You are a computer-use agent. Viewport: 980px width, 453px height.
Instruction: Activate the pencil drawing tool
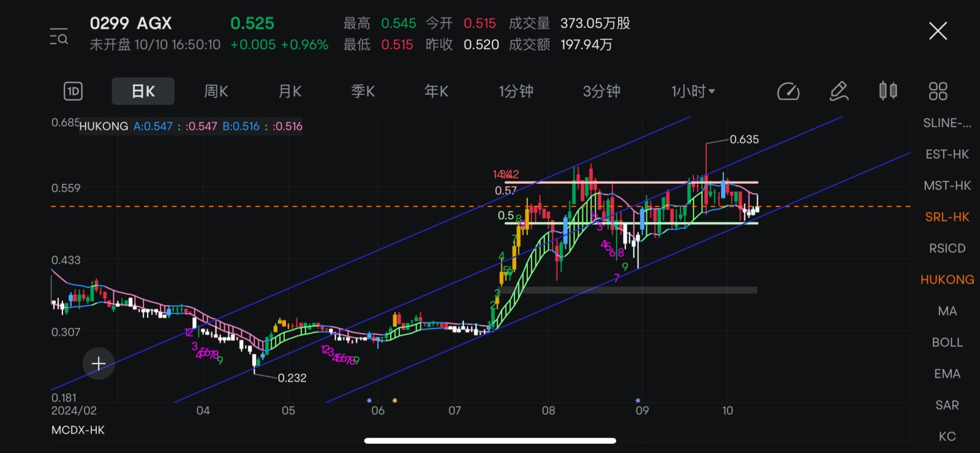pos(839,91)
